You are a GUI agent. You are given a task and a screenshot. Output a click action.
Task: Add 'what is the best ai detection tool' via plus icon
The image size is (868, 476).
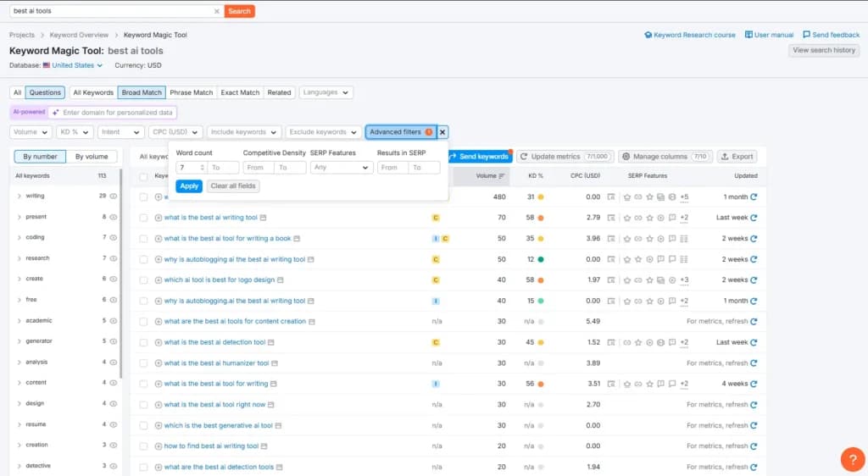tap(159, 343)
